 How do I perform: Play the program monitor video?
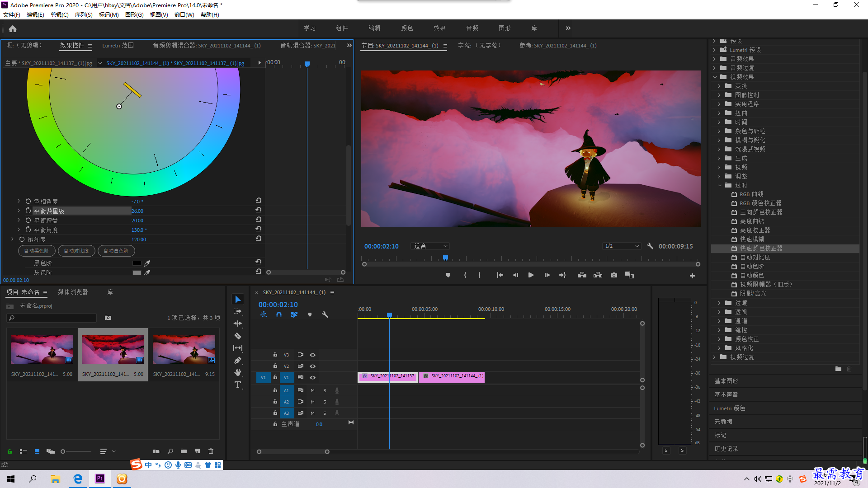531,275
